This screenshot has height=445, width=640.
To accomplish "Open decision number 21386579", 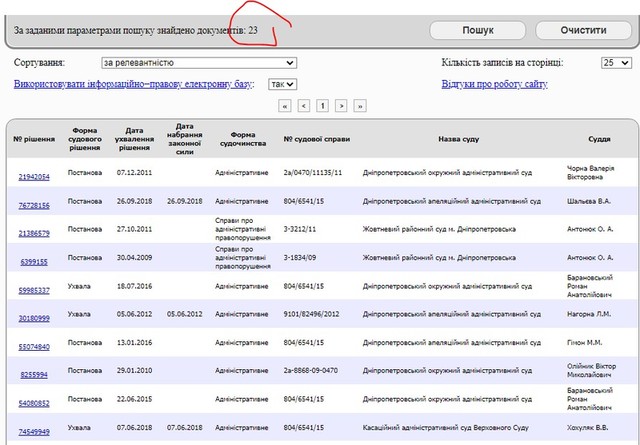I will (34, 233).
